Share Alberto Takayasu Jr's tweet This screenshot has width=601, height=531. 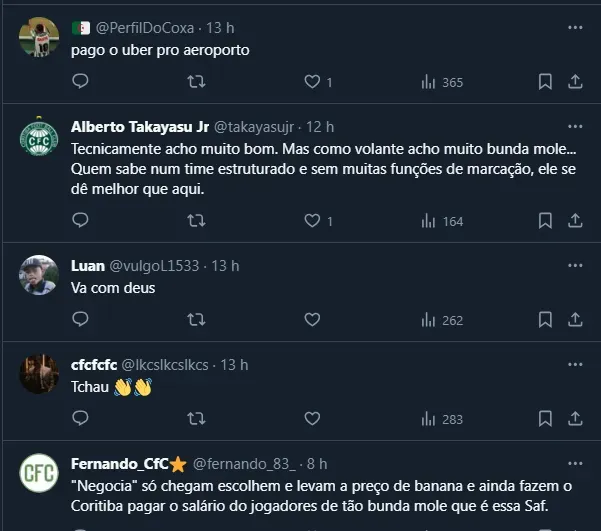click(x=575, y=221)
